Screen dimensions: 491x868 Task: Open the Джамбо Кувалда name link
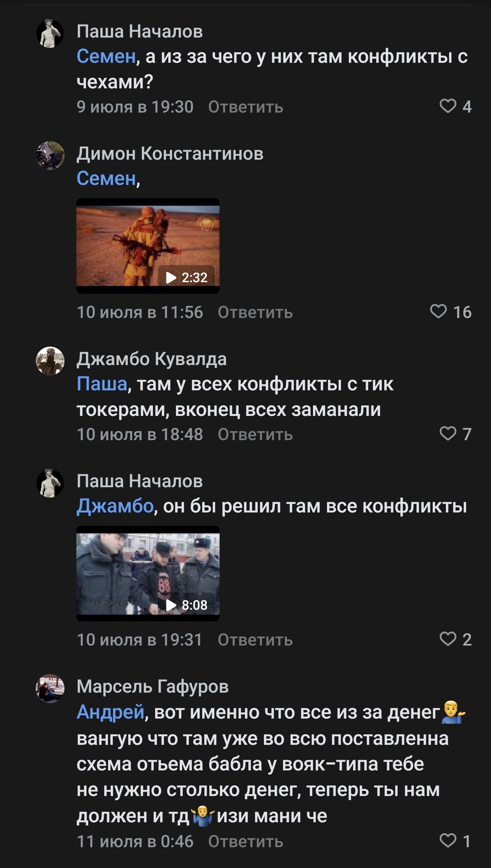click(x=152, y=359)
